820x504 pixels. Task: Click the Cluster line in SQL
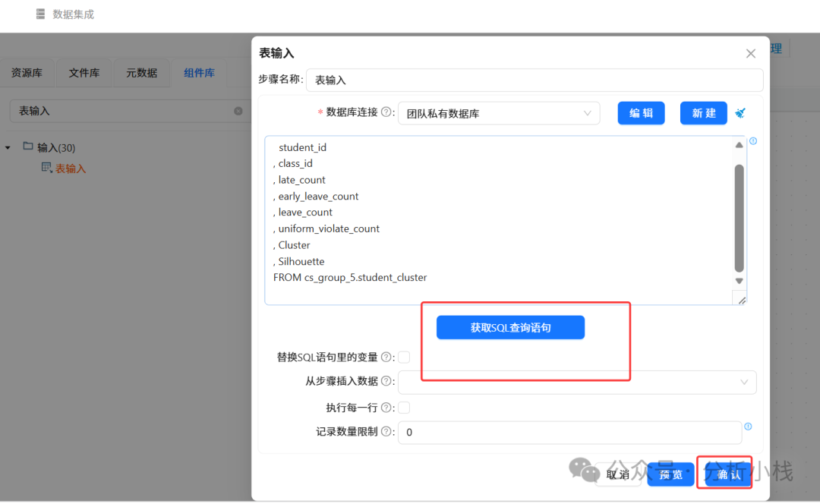pos(292,244)
